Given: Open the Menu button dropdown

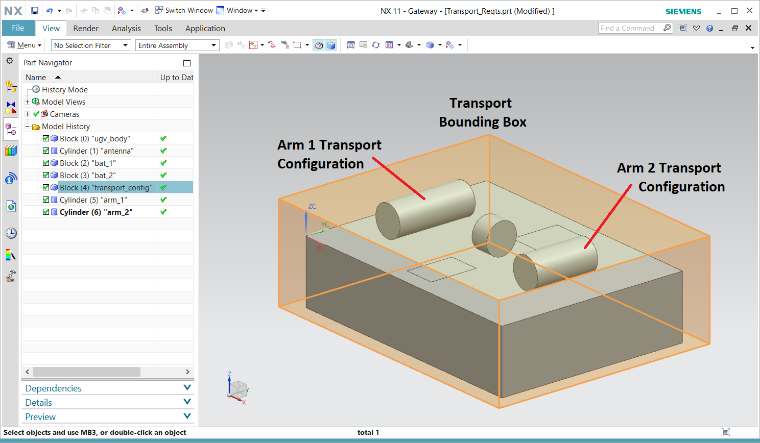Looking at the screenshot, I should click(24, 45).
